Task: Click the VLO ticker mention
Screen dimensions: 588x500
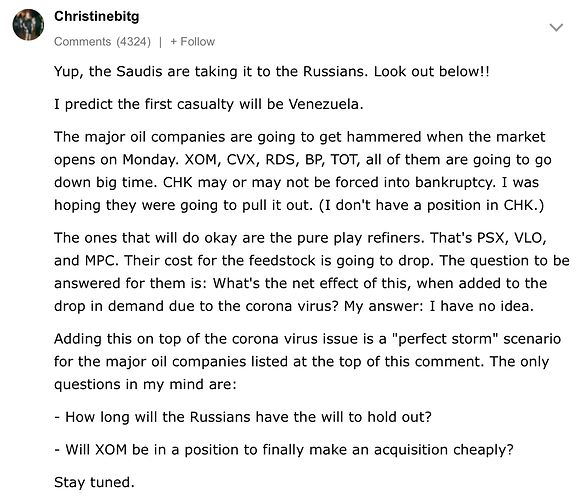Action: click(530, 238)
